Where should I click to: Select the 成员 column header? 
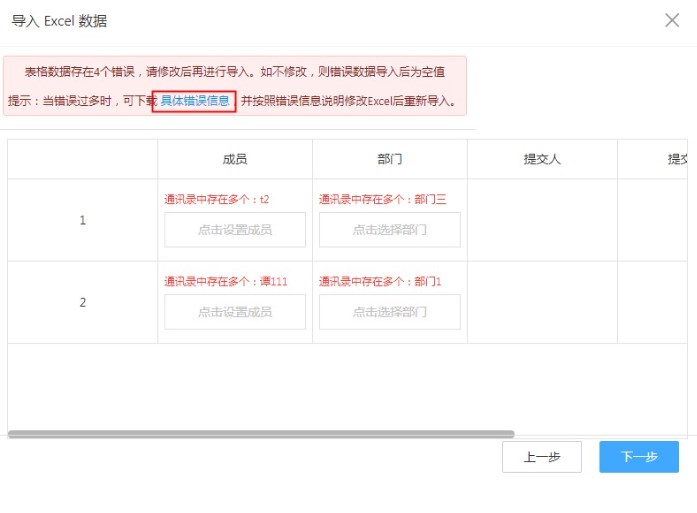tap(235, 159)
